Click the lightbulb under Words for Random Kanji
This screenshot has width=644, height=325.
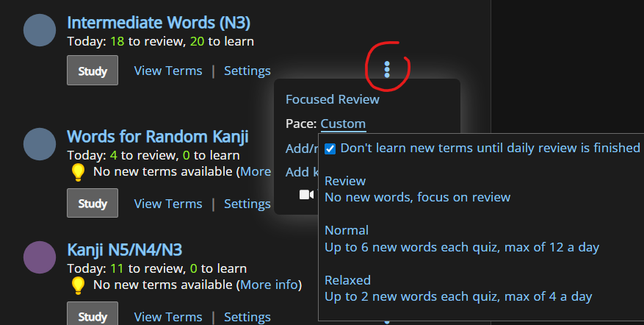point(78,172)
